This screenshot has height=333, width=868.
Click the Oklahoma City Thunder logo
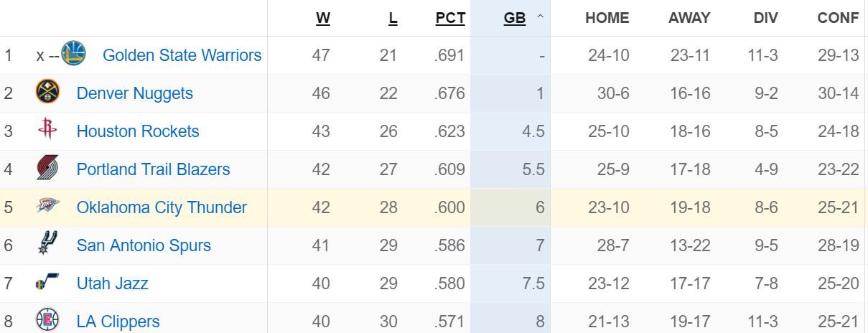click(47, 207)
